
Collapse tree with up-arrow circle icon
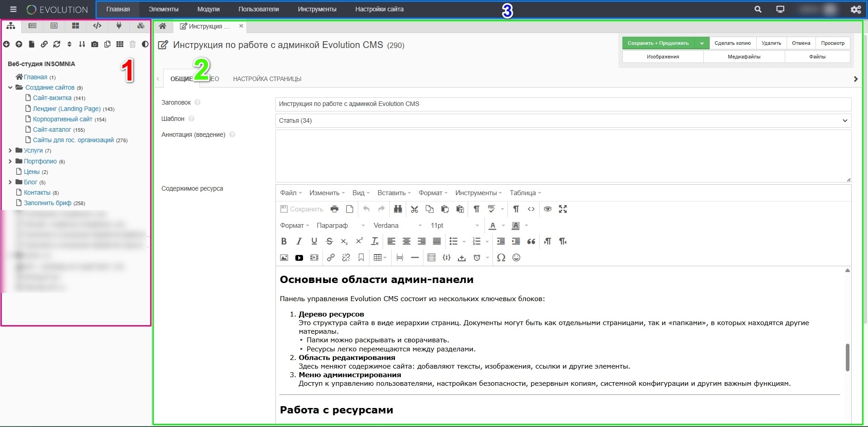[x=19, y=44]
